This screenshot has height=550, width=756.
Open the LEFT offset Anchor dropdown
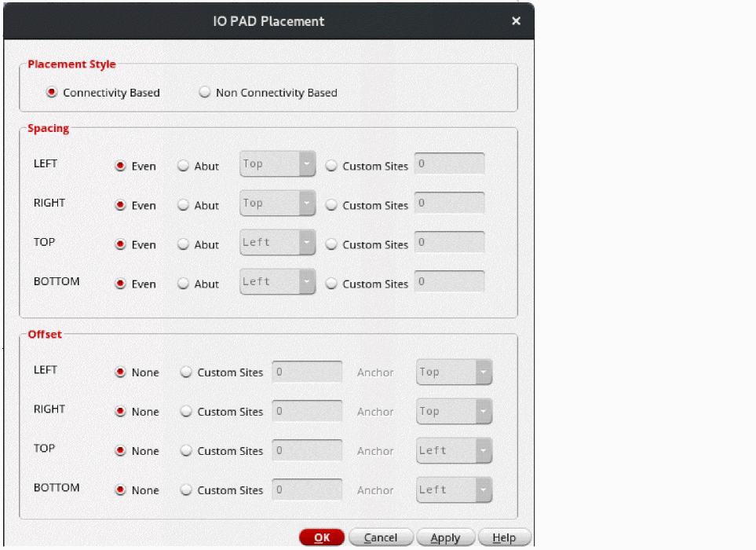click(x=455, y=372)
